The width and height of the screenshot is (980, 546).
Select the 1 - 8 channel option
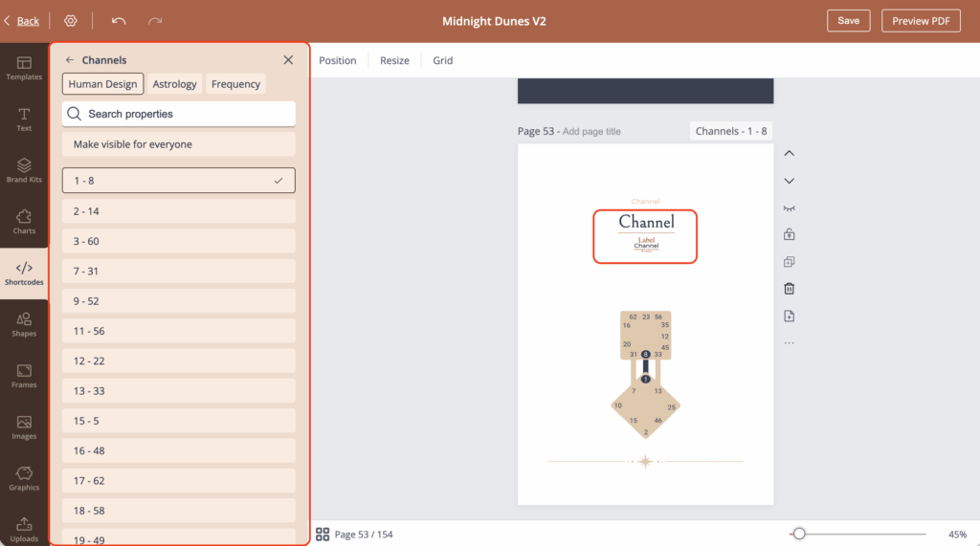pyautogui.click(x=178, y=181)
